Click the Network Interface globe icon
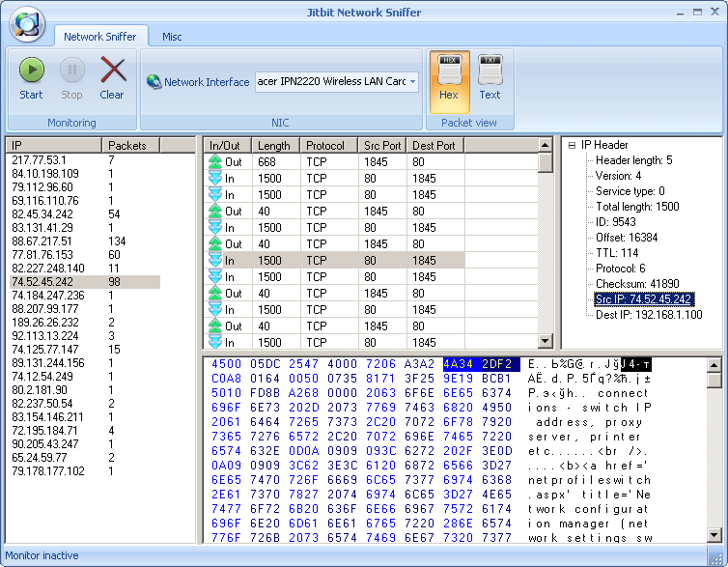 pyautogui.click(x=154, y=82)
